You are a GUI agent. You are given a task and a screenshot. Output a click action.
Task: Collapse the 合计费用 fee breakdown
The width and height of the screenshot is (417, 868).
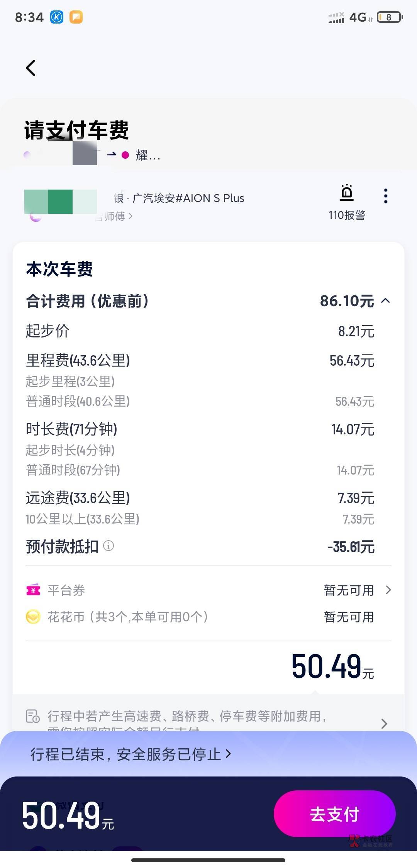pos(385,301)
